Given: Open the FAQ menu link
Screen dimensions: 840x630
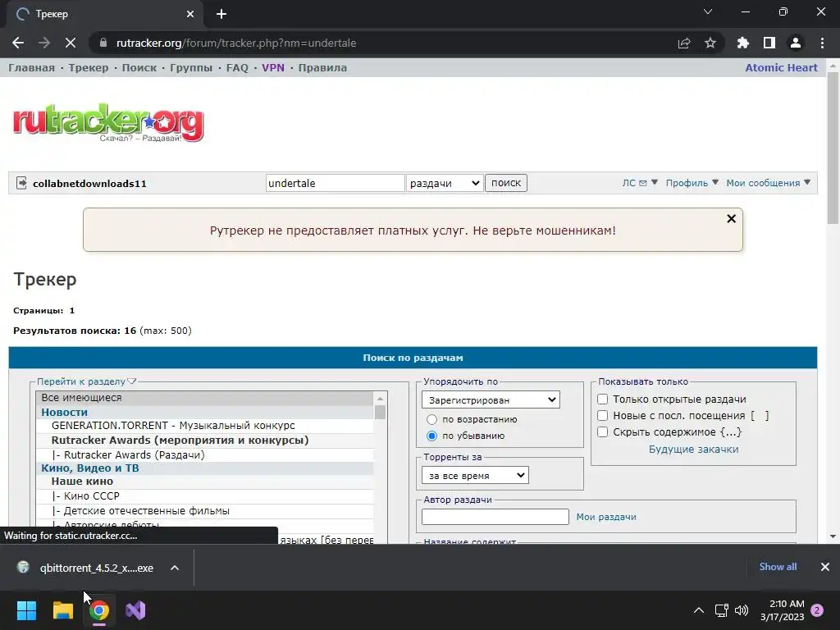Looking at the screenshot, I should pyautogui.click(x=237, y=68).
